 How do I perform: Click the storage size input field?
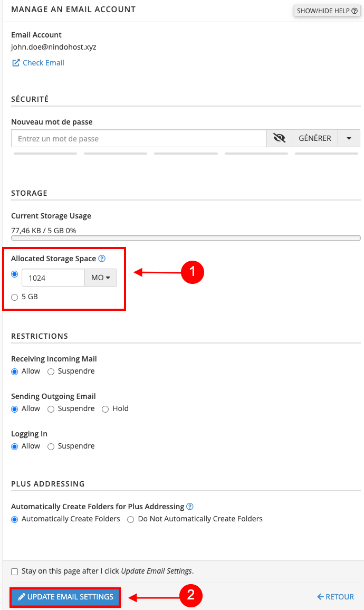tap(53, 278)
